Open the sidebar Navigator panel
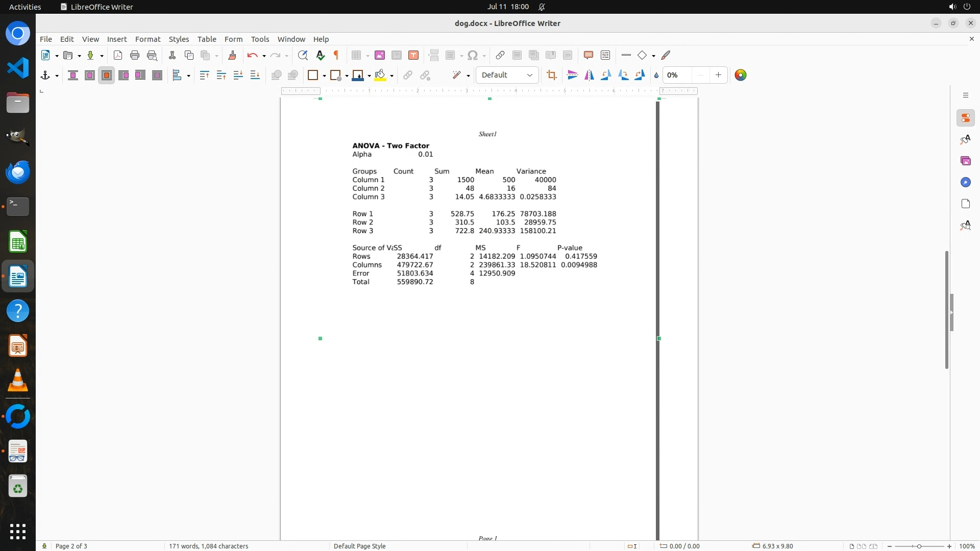 pyautogui.click(x=965, y=182)
